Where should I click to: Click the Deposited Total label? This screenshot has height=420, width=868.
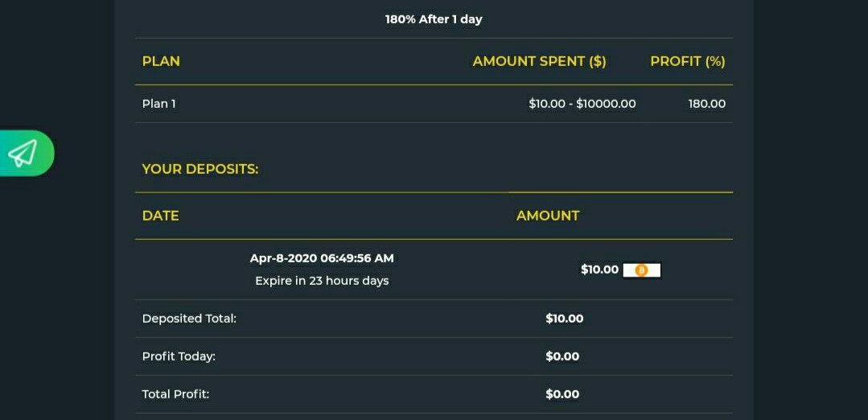tap(189, 319)
